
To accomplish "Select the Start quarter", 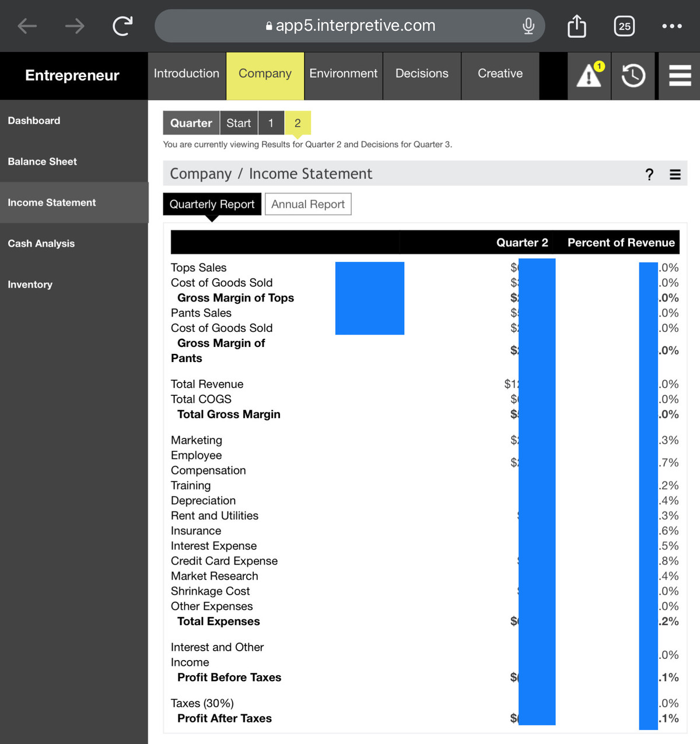I will click(239, 123).
